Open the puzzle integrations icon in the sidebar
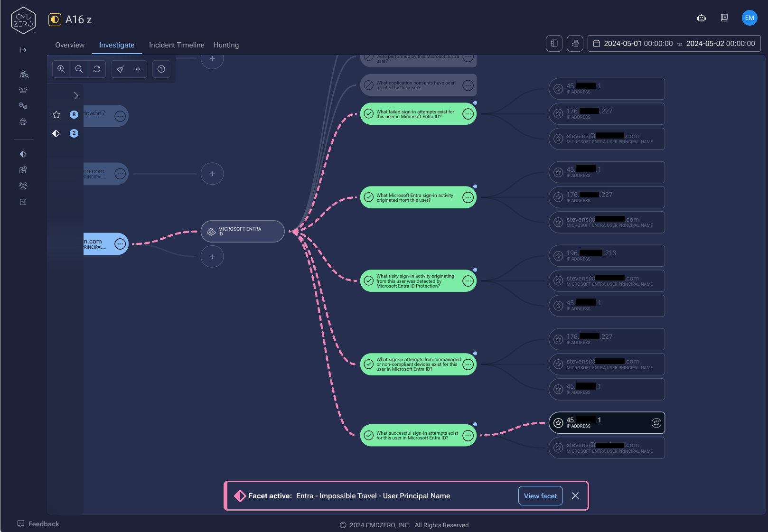The height and width of the screenshot is (532, 768). 23,170
